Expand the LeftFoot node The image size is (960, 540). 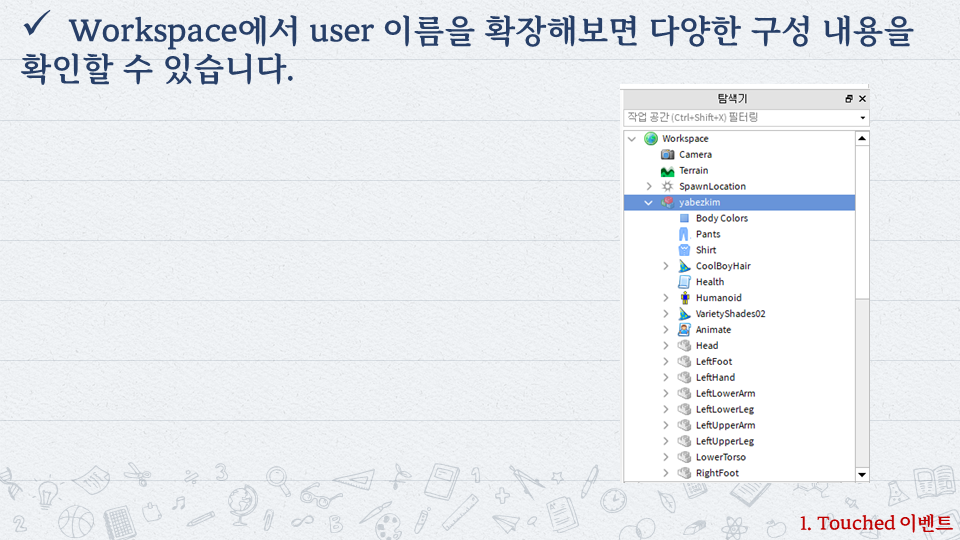click(666, 361)
